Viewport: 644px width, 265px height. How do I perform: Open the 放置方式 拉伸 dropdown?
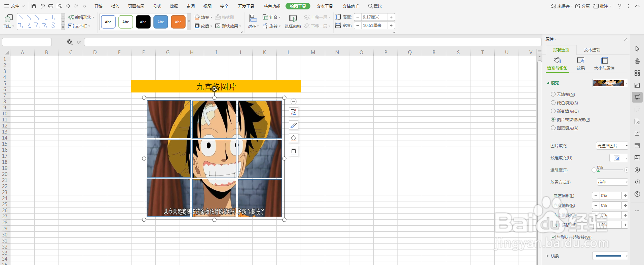coord(612,182)
